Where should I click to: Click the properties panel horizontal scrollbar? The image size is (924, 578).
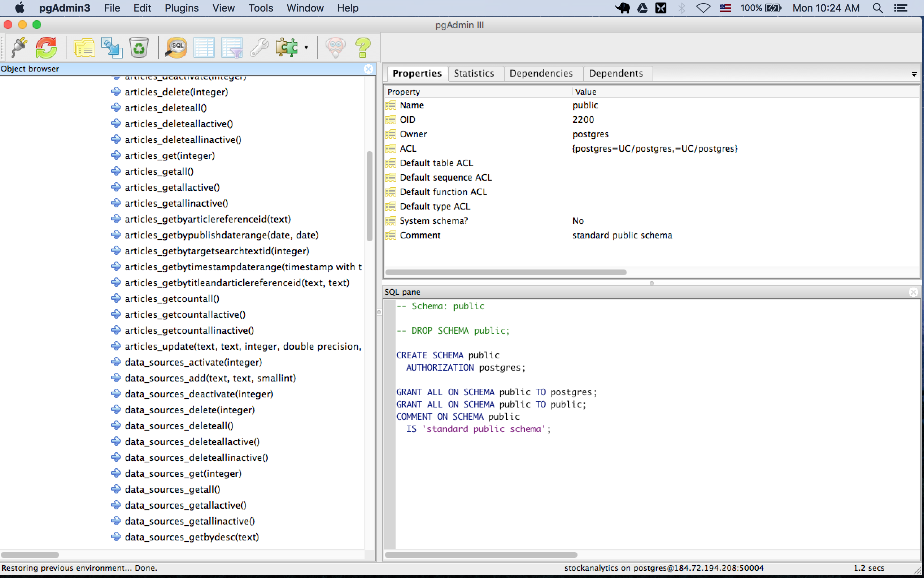(506, 272)
